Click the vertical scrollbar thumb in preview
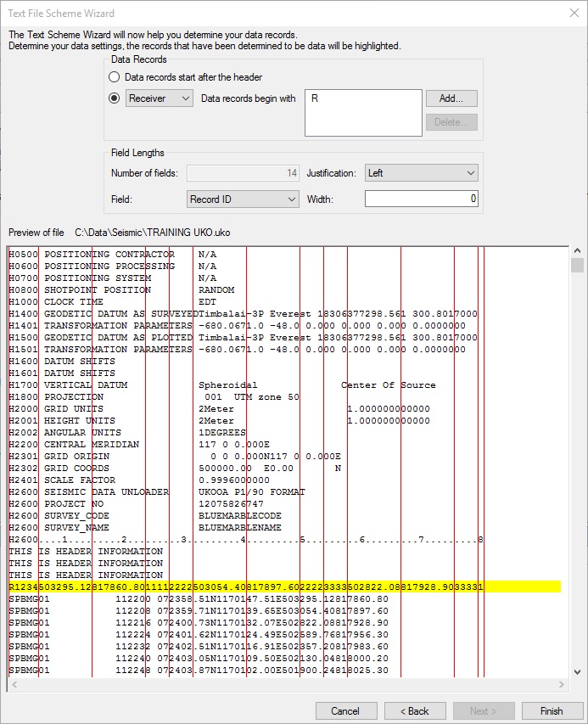 577,266
